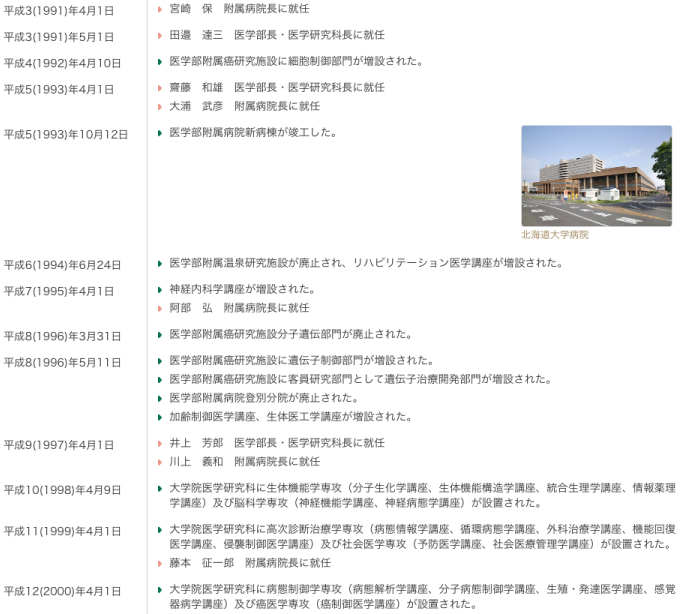The image size is (681, 614).
Task: Click the date 平成10(1998)年4月9日
Action: [63, 490]
